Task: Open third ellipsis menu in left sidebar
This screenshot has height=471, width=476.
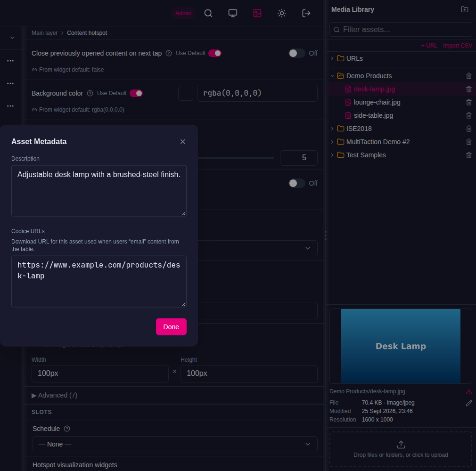Action: [10, 106]
